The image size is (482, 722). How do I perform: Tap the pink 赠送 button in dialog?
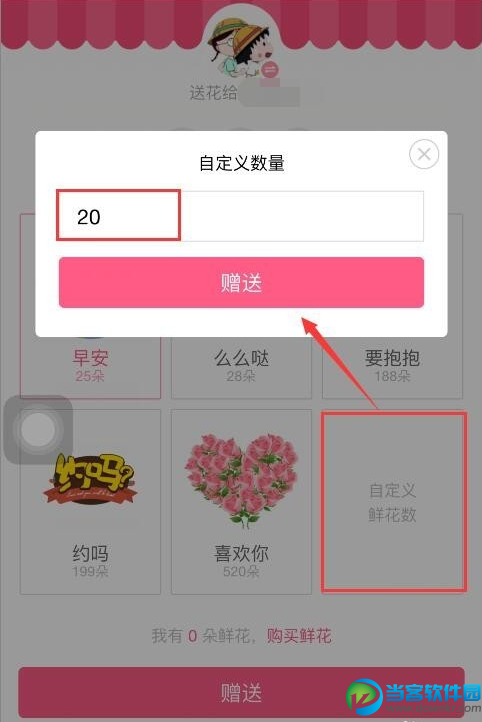coord(241,282)
